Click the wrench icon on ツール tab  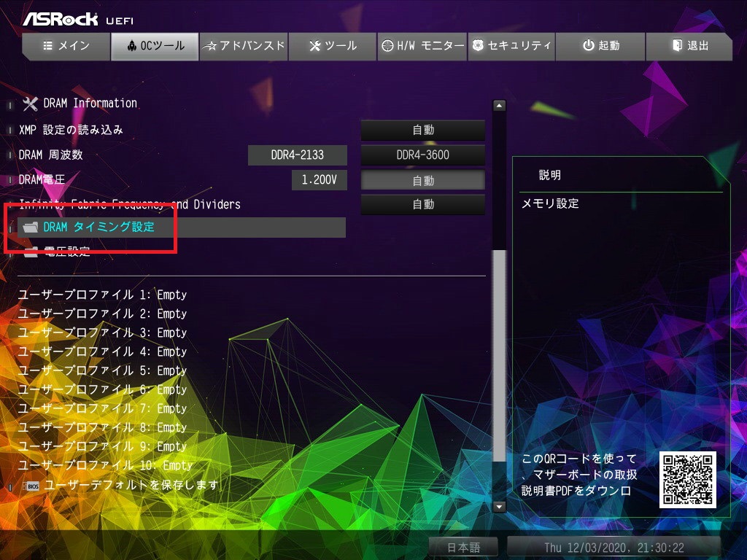tap(315, 46)
